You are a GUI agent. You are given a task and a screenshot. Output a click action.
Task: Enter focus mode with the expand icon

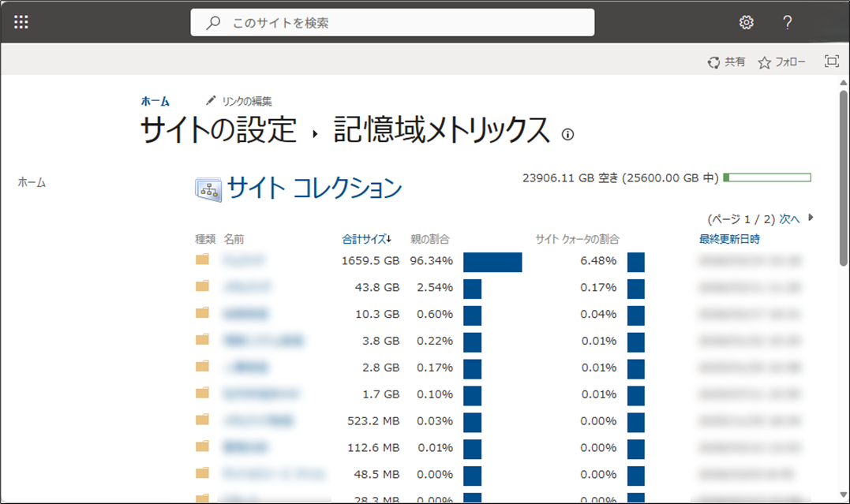click(831, 61)
